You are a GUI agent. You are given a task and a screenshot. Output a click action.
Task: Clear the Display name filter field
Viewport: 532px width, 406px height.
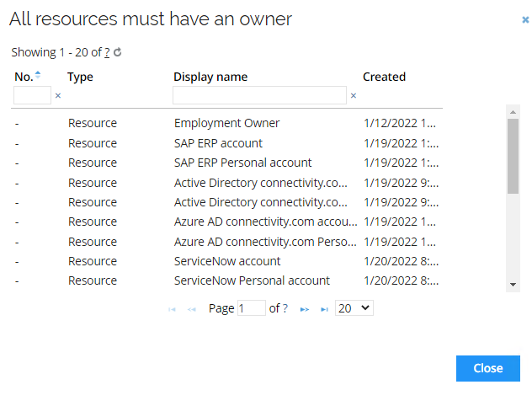354,96
